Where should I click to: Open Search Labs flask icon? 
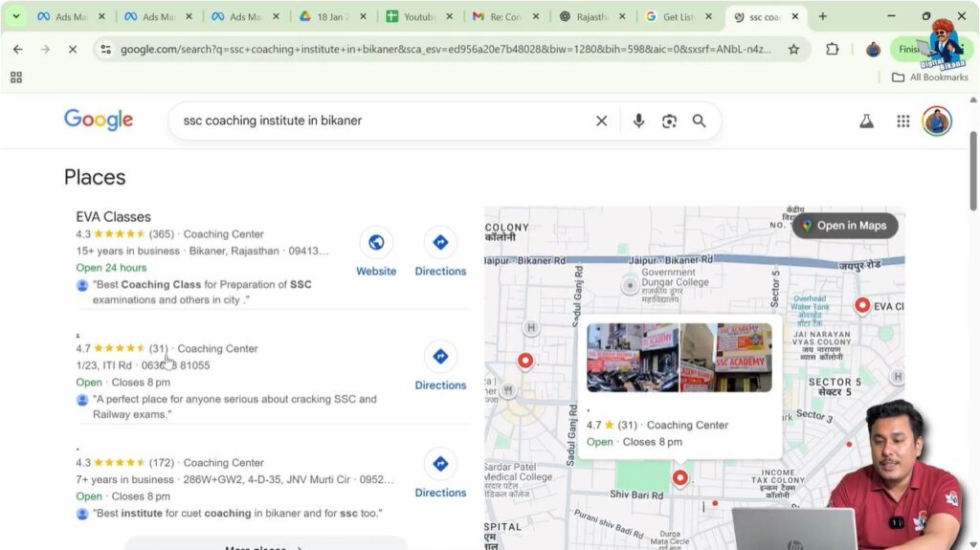tap(866, 121)
